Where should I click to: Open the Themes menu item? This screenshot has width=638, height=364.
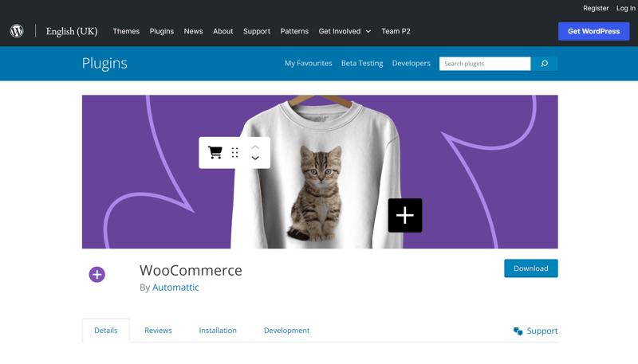point(126,31)
